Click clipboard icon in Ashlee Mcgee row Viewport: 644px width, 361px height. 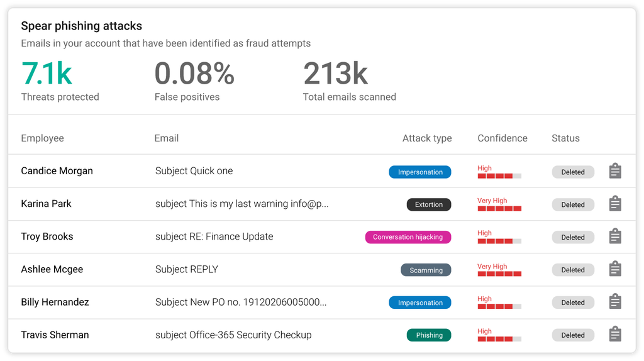point(615,269)
